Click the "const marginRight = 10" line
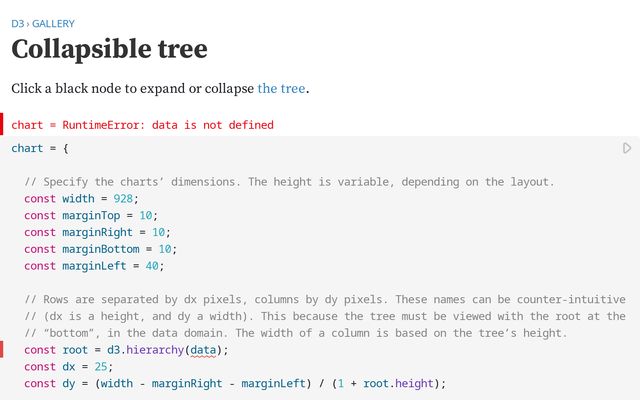The image size is (640, 400). [x=97, y=232]
